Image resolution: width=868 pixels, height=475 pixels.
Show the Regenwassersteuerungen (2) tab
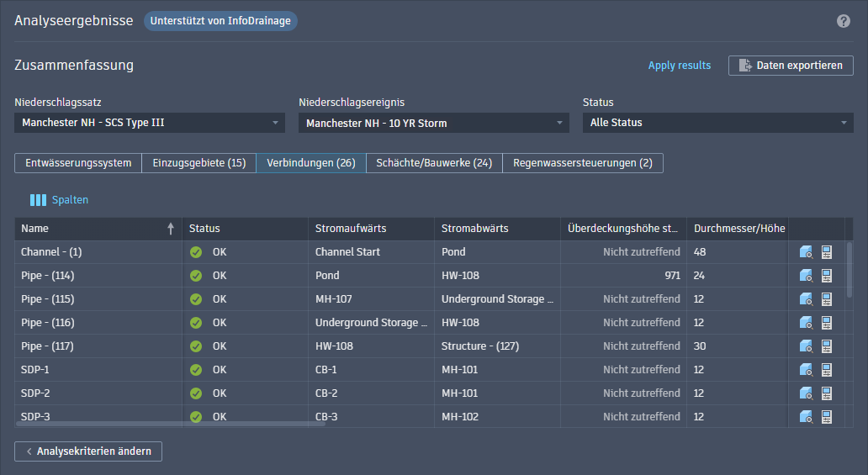[x=582, y=163]
